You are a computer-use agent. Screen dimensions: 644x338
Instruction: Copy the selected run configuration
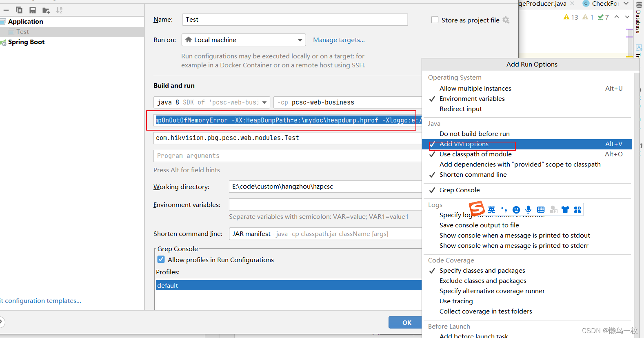point(19,10)
